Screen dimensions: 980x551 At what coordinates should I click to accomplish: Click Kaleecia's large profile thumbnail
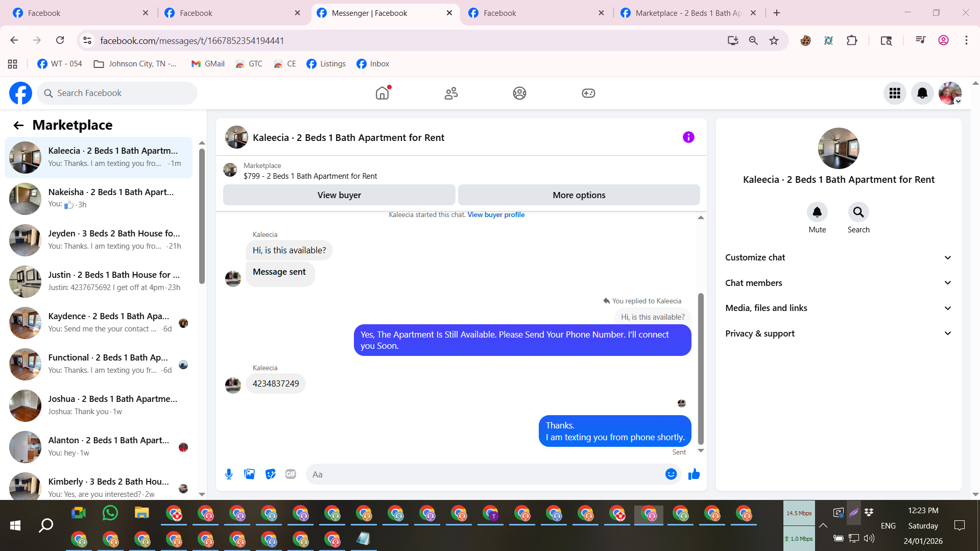[839, 149]
